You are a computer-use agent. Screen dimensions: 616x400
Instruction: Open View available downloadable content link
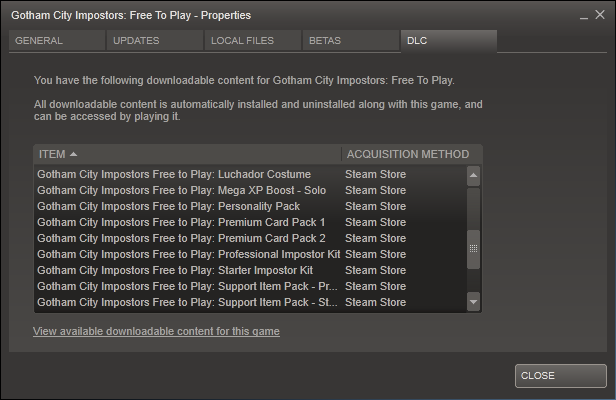click(x=156, y=331)
